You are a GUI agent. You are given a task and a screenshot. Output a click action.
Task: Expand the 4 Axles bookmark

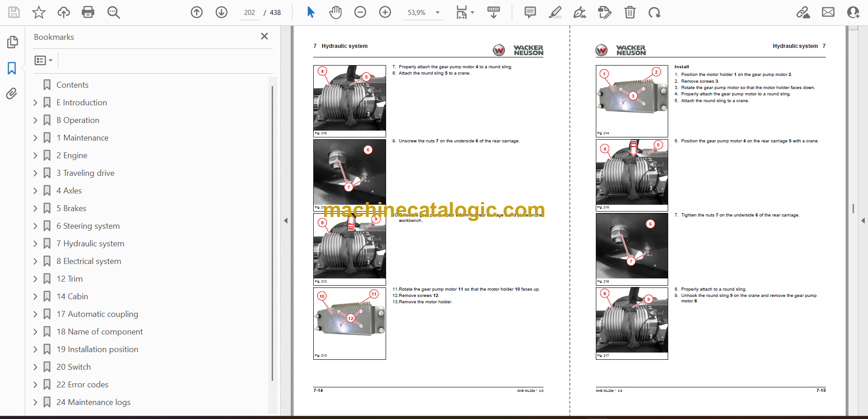(35, 191)
